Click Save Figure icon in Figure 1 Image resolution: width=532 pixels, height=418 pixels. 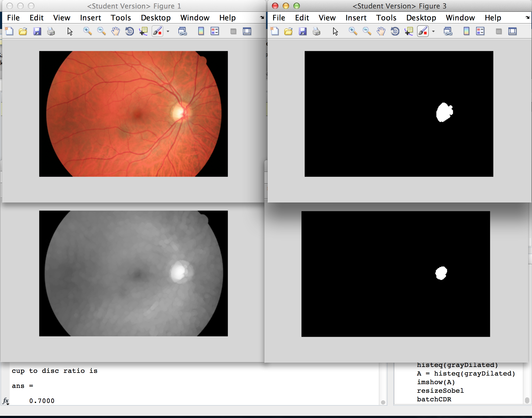tap(37, 31)
